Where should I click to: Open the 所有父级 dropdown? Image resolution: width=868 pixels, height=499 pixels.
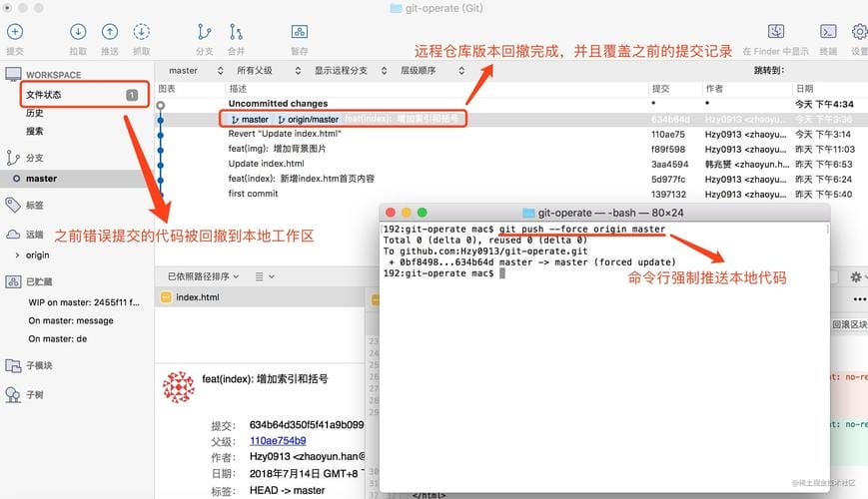(x=269, y=70)
